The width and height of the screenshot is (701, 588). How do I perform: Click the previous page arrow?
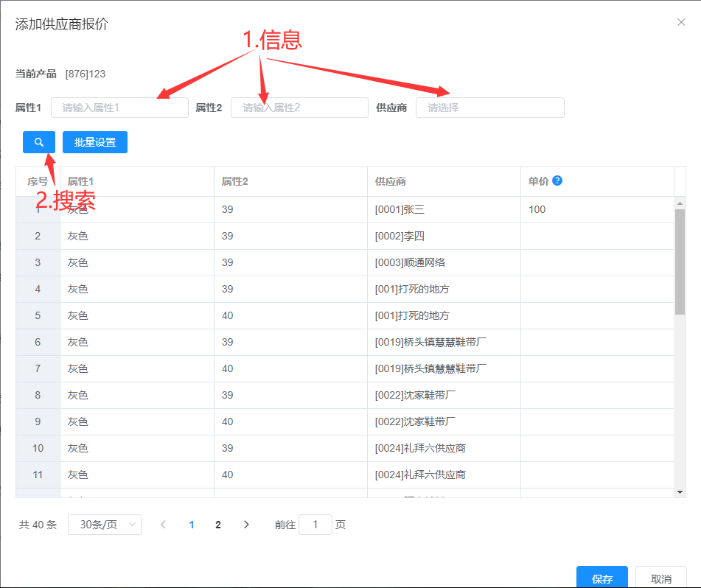click(163, 525)
